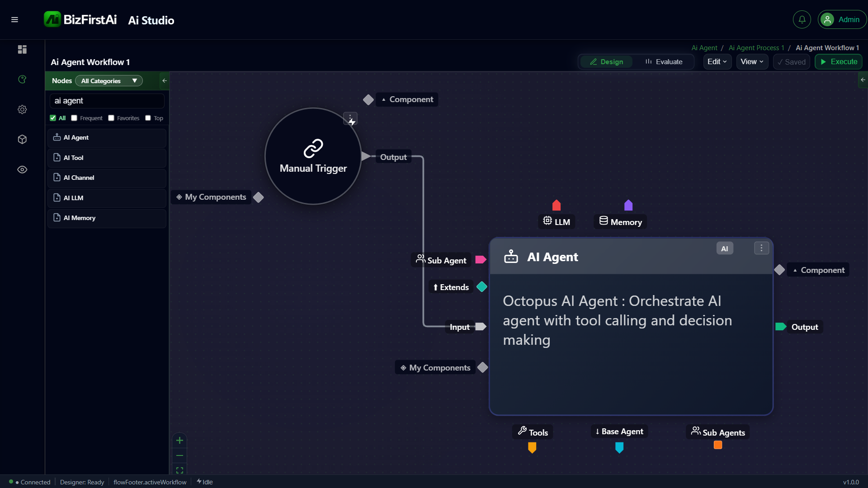Click AI Agent My Components diamond port
Screen dimensions: 868x488
pyautogui.click(x=483, y=368)
